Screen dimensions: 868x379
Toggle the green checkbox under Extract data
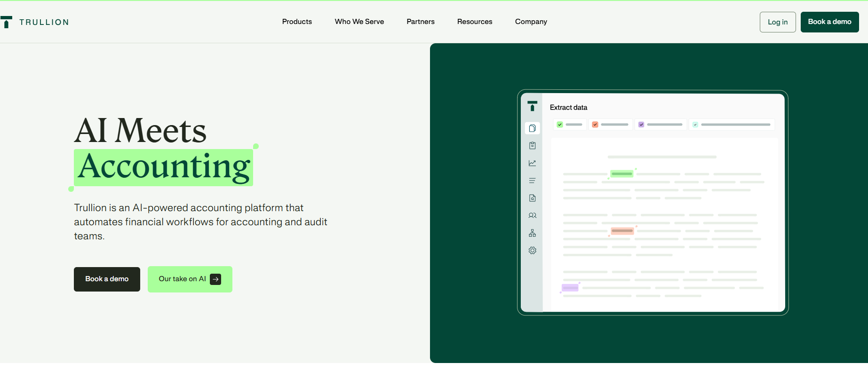[x=560, y=125]
